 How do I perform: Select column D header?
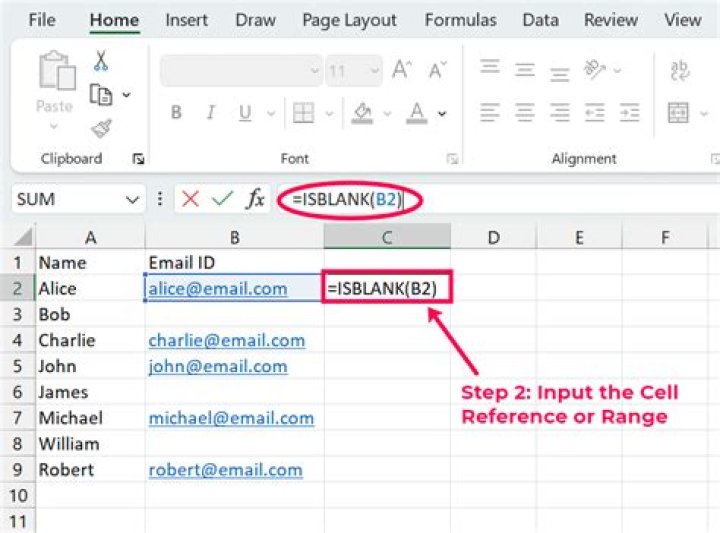(493, 237)
